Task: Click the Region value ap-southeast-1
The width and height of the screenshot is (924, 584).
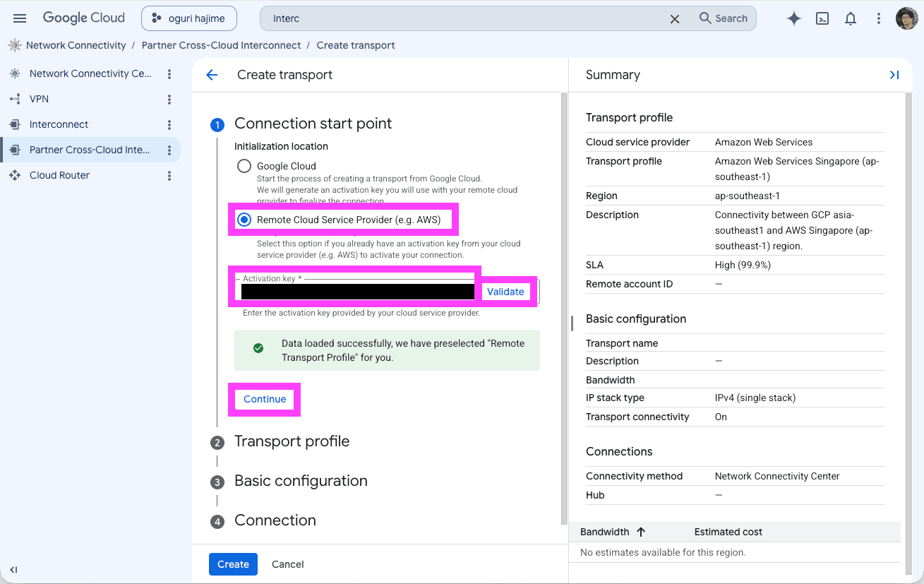Action: point(748,196)
